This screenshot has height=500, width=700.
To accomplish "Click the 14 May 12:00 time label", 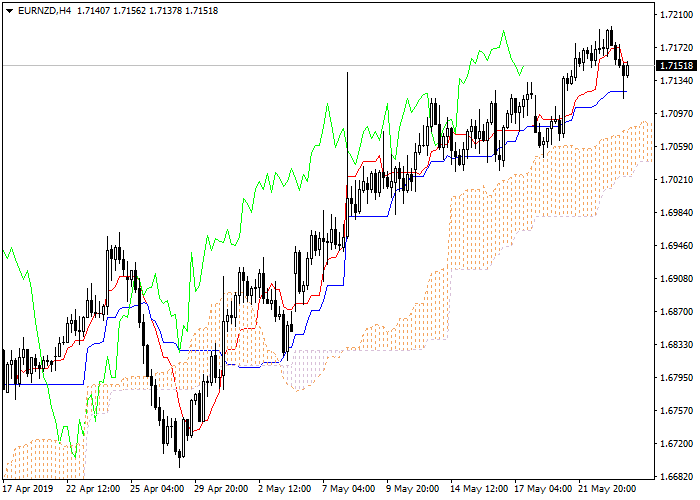I will coord(480,489).
